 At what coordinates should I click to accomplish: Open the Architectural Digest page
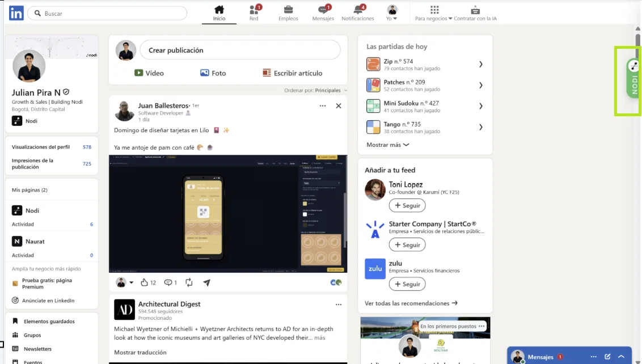(x=169, y=304)
